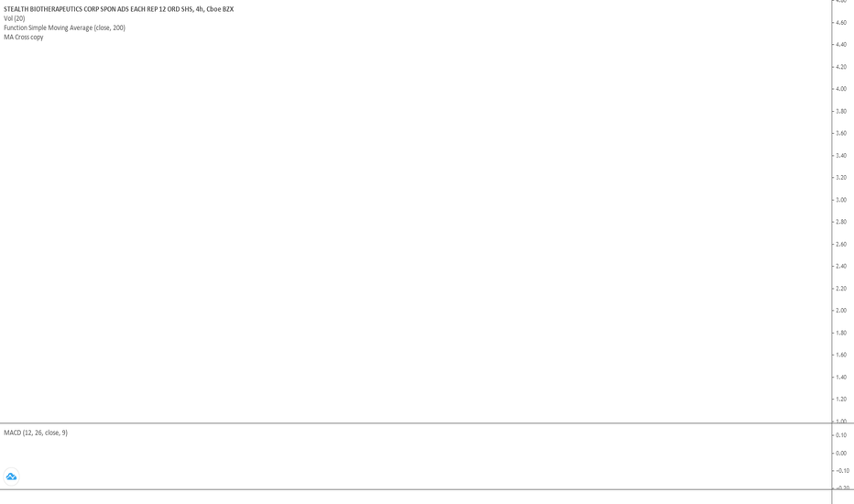Click the 0.00 level on MACD scale

click(841, 454)
